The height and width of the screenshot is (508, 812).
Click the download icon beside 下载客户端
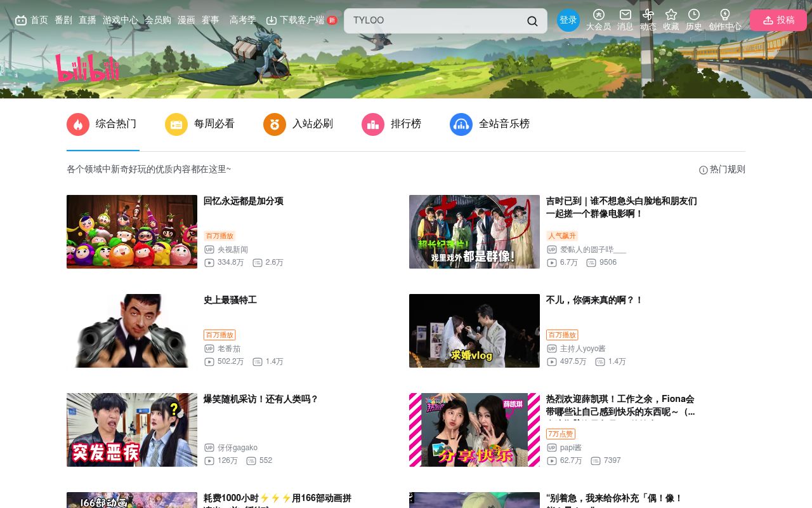click(272, 20)
